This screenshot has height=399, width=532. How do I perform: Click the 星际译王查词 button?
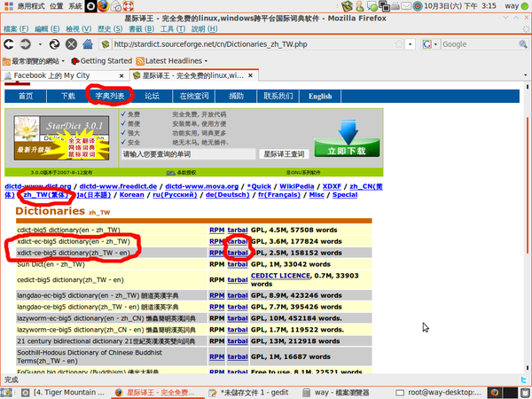pos(284,154)
